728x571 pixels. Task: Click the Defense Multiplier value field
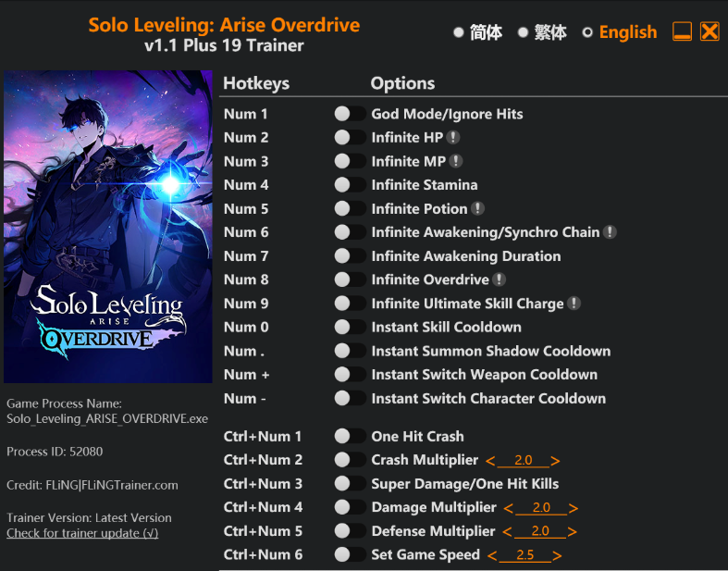540,531
